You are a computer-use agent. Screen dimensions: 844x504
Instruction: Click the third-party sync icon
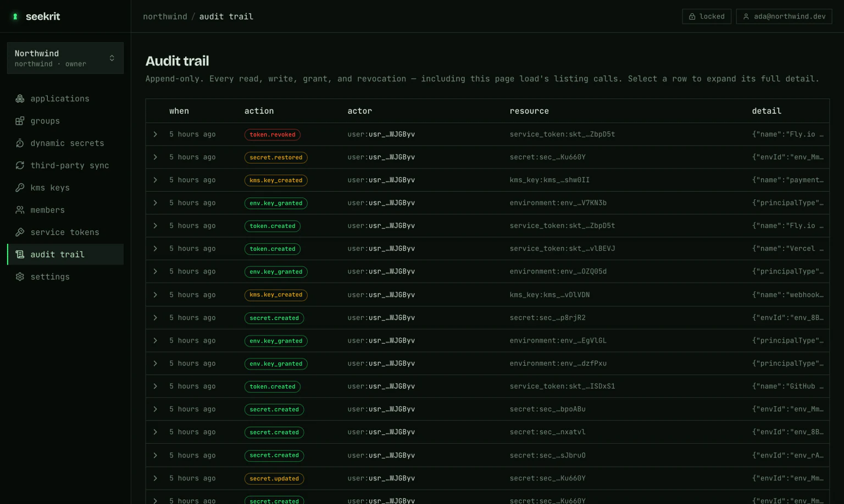(20, 165)
